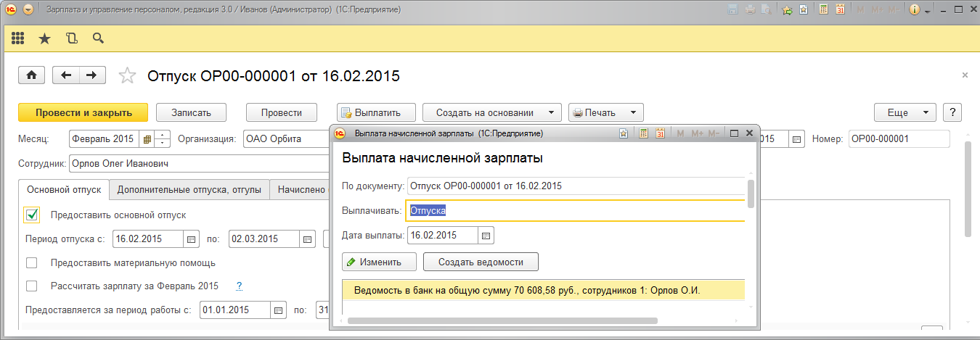
Task: Navigate back with left arrow
Action: tap(67, 75)
